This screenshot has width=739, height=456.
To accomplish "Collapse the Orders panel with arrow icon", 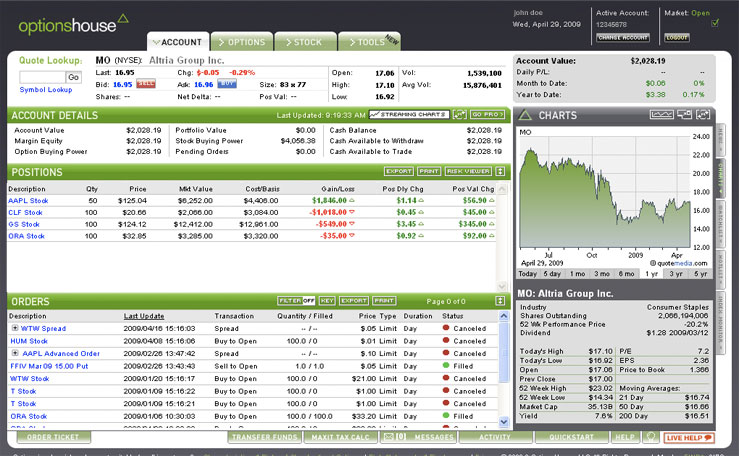I will pyautogui.click(x=500, y=301).
